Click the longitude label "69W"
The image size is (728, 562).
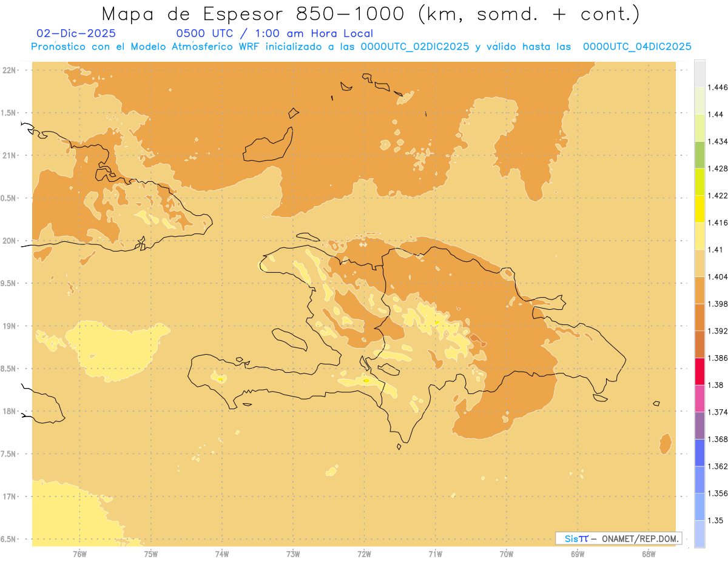point(578,554)
